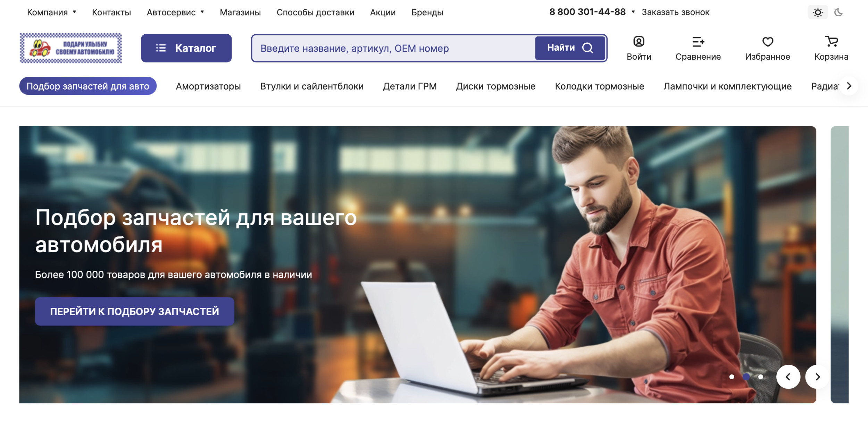Click the Каталог menu button
The height and width of the screenshot is (422, 868).
tap(186, 48)
